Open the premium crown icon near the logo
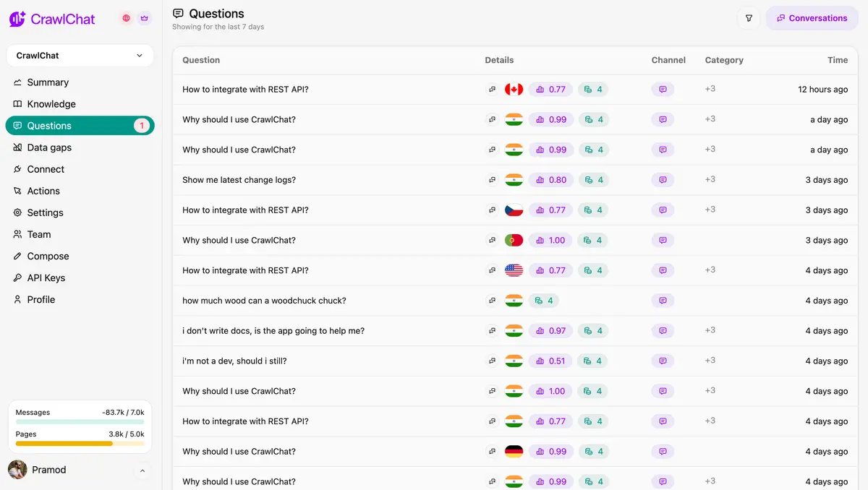Screen dimensions: 868x490 pos(144,17)
